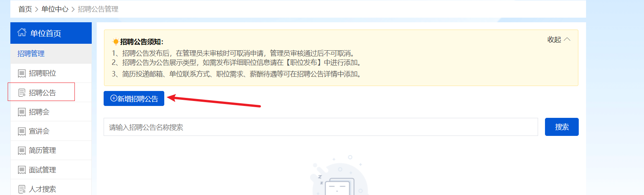
Task: Click the 简历管理 sidebar icon
Action: point(22,150)
